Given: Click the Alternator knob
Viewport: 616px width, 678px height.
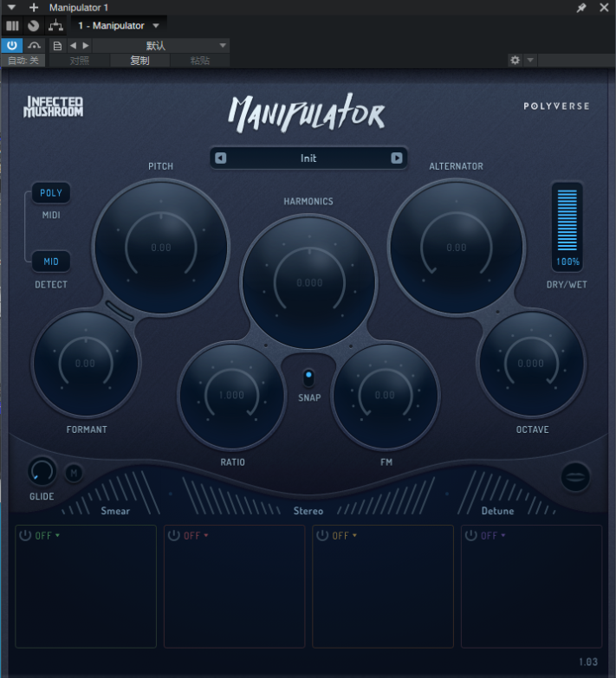Looking at the screenshot, I should pyautogui.click(x=457, y=248).
